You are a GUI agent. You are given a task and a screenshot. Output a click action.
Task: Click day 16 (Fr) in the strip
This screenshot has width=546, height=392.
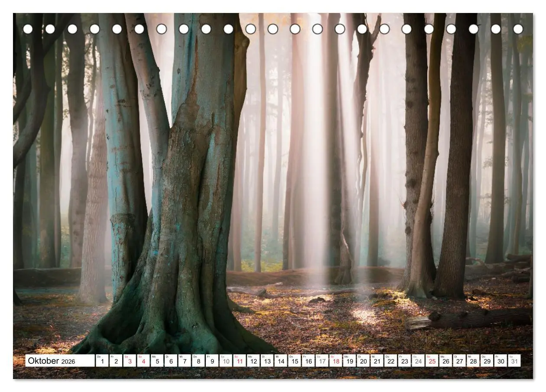308,360
